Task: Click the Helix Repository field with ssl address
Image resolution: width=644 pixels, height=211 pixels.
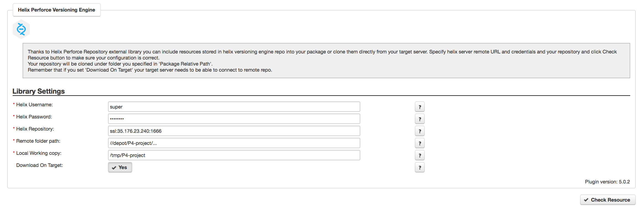Action: coord(234,131)
